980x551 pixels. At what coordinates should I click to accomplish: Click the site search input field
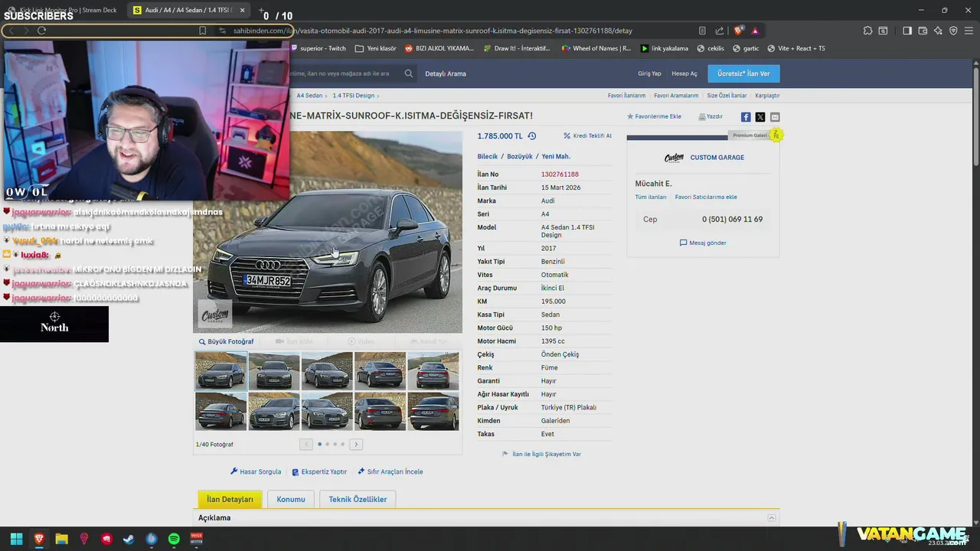[x=345, y=73]
